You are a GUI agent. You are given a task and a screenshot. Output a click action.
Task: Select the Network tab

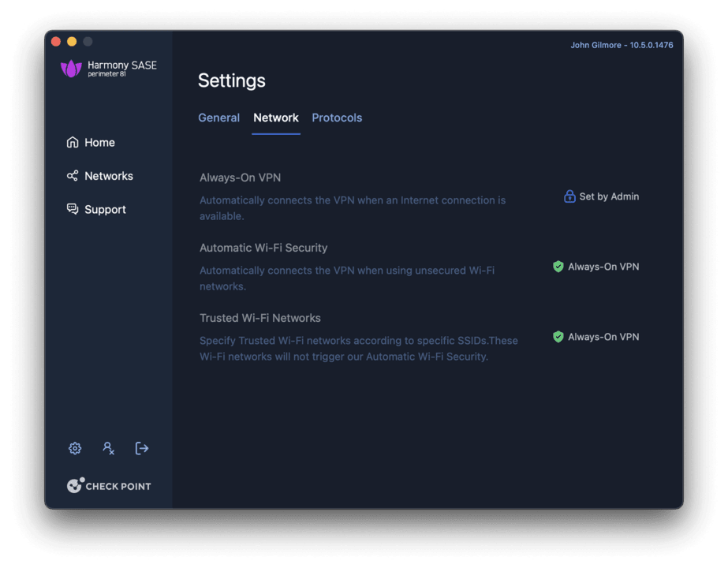[x=276, y=118]
